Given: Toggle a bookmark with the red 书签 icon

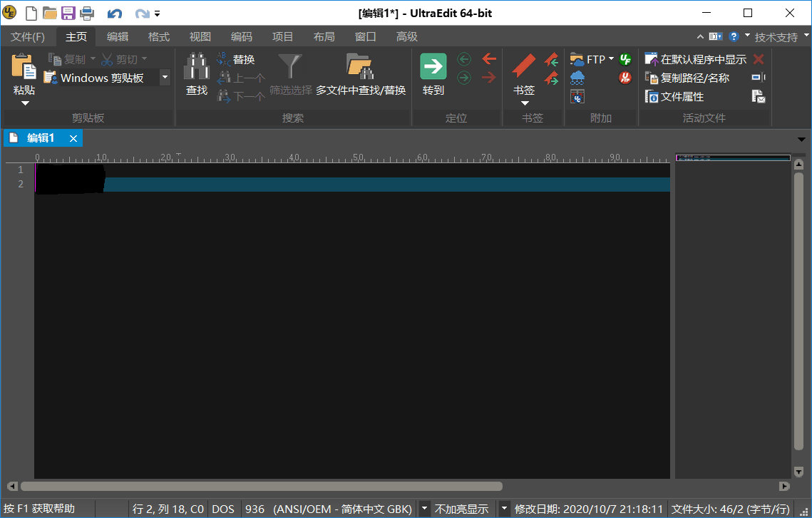Looking at the screenshot, I should [x=523, y=66].
